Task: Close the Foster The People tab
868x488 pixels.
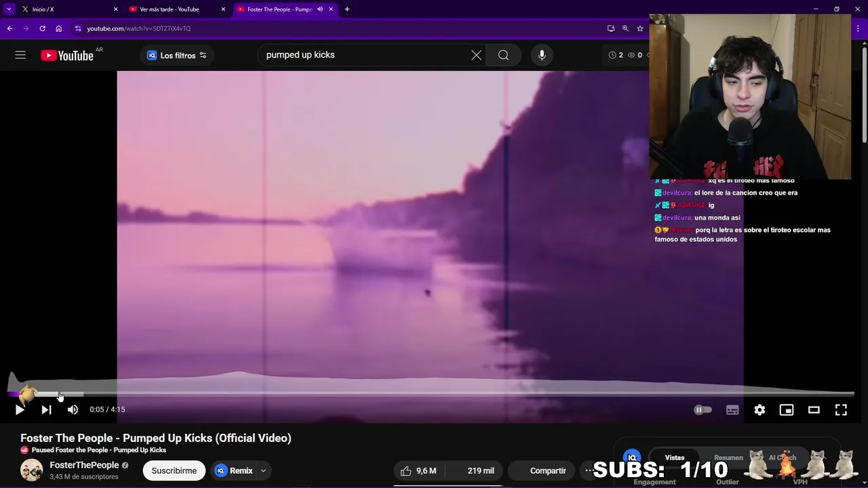Action: (x=331, y=9)
